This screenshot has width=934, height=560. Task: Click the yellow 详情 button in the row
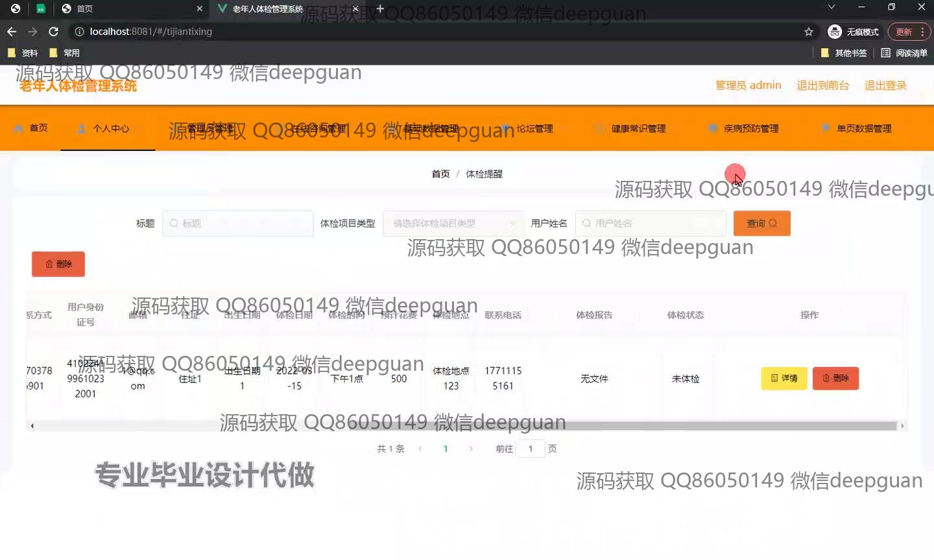pyautogui.click(x=784, y=379)
